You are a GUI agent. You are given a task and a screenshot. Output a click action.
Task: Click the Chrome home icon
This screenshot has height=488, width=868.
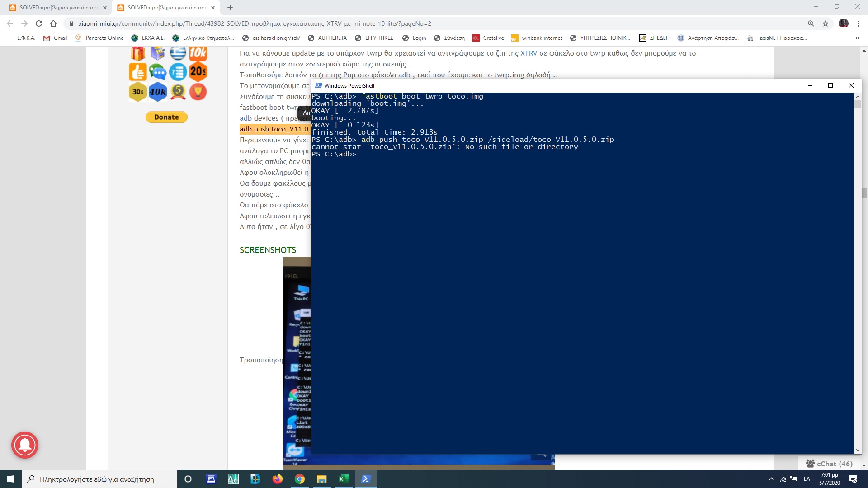[53, 23]
